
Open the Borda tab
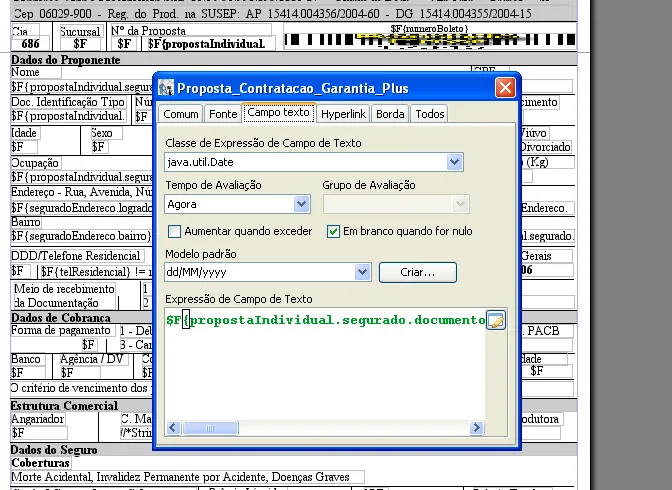click(x=390, y=114)
